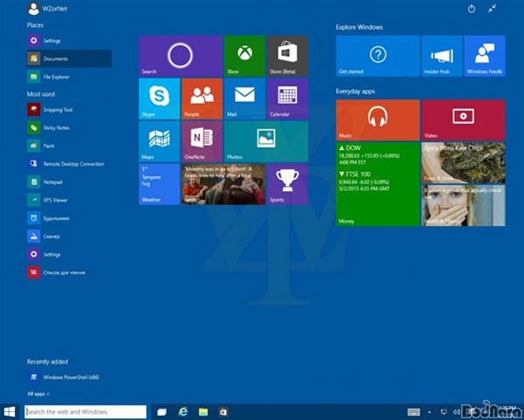The width and height of the screenshot is (524, 420).
Task: Click the Windows Start button
Action: point(10,411)
